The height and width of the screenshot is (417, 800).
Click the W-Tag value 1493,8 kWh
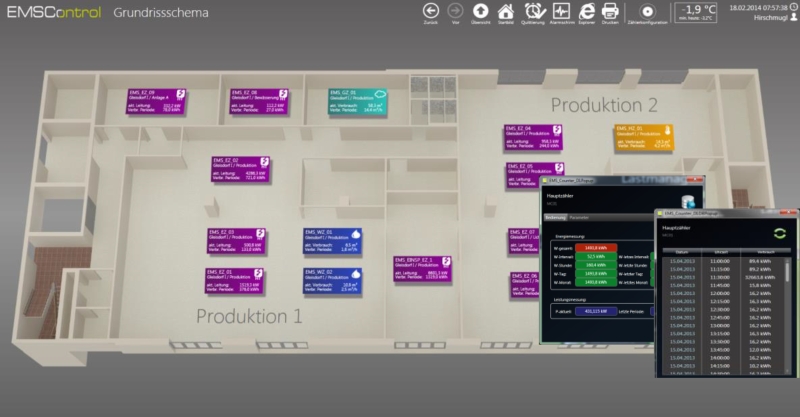[596, 274]
